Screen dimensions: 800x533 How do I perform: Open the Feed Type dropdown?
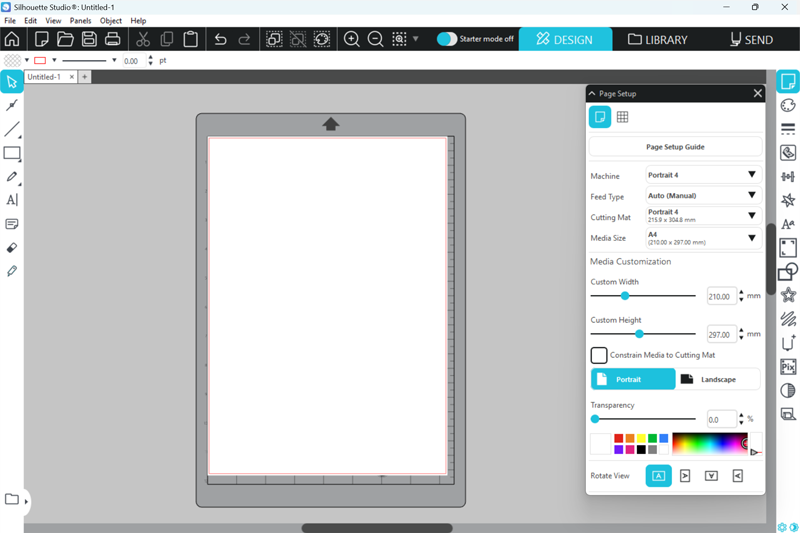[703, 196]
